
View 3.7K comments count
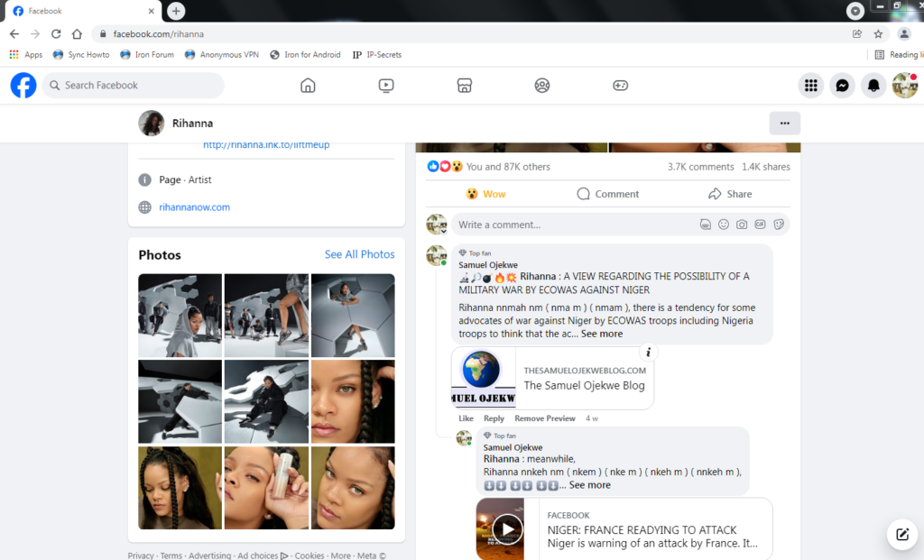click(700, 167)
